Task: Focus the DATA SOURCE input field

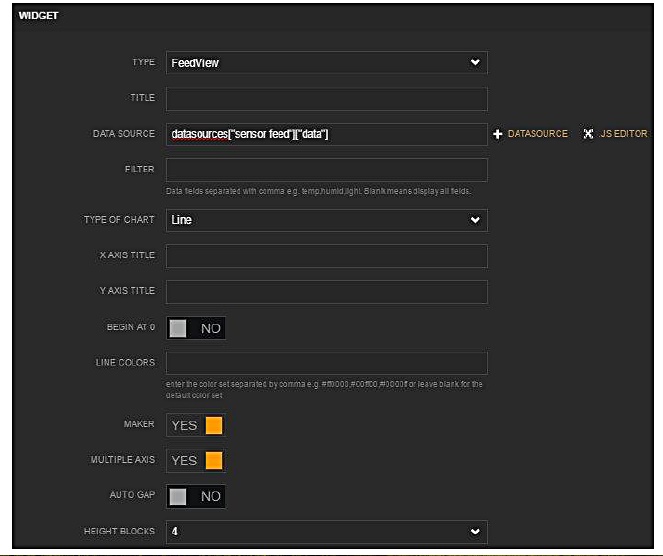Action: pyautogui.click(x=326, y=134)
